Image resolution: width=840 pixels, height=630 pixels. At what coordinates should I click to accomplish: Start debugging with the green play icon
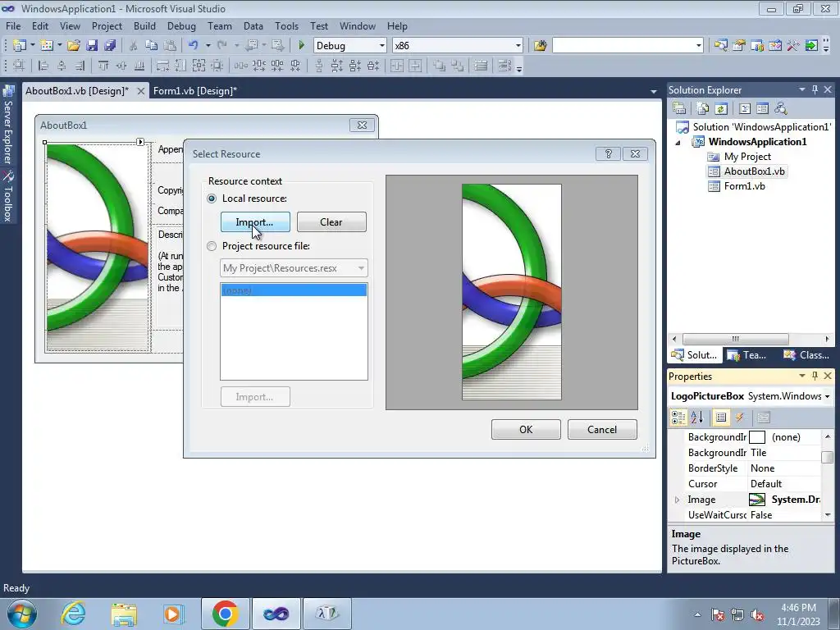pyautogui.click(x=301, y=46)
